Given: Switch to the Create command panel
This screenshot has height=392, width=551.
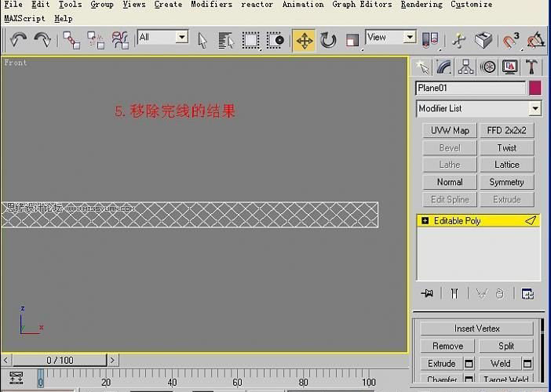Looking at the screenshot, I should [x=422, y=67].
